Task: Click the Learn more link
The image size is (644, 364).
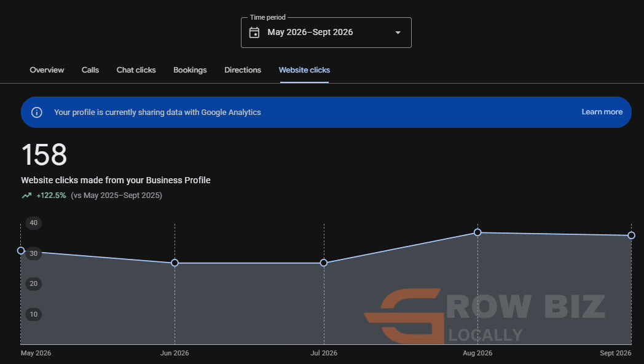Action: [602, 112]
